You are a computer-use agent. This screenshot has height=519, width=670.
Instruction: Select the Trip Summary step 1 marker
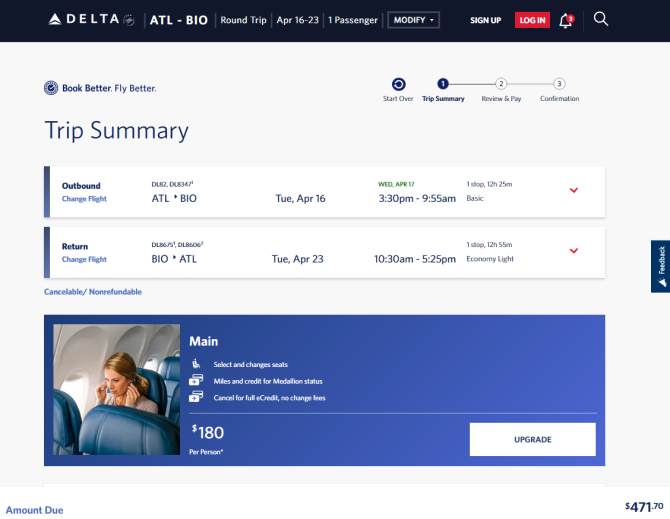[x=443, y=84]
